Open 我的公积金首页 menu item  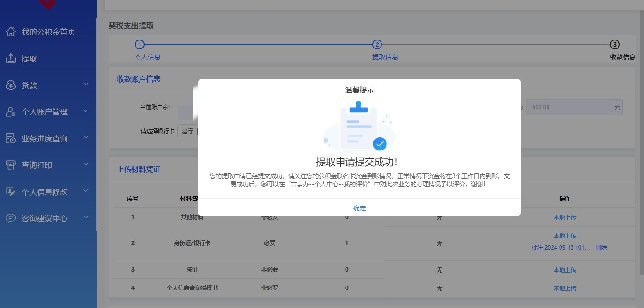click(x=48, y=32)
